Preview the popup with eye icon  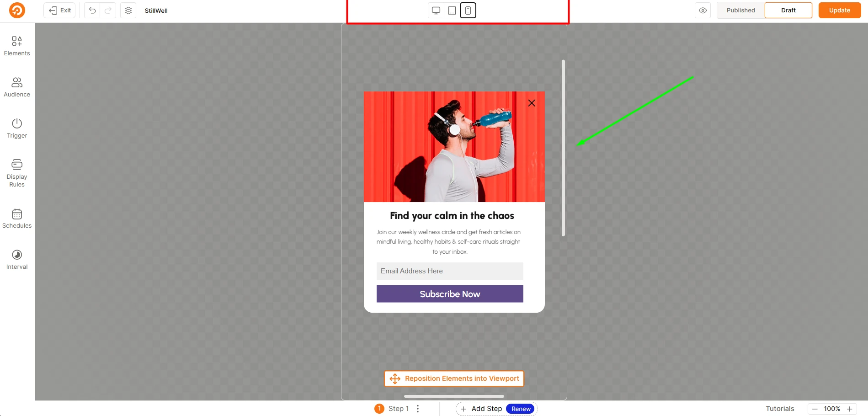[x=703, y=10]
